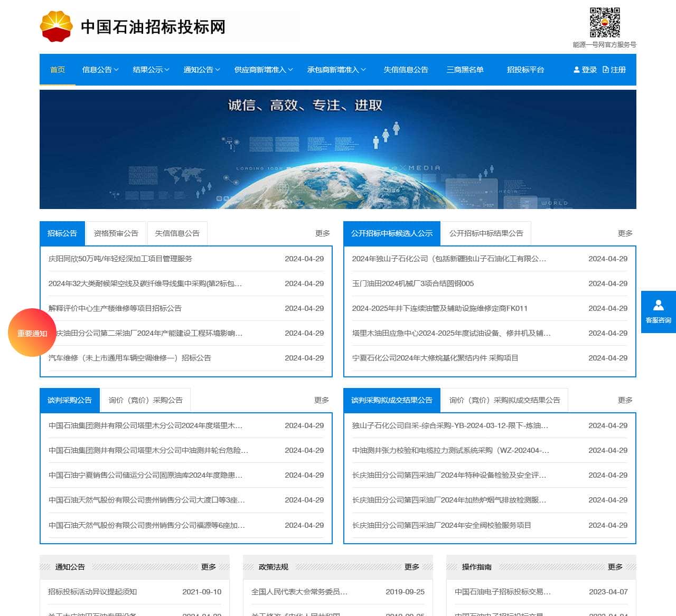
Task: Select the 询价（竞价）采购公告 tab
Action: (x=146, y=400)
